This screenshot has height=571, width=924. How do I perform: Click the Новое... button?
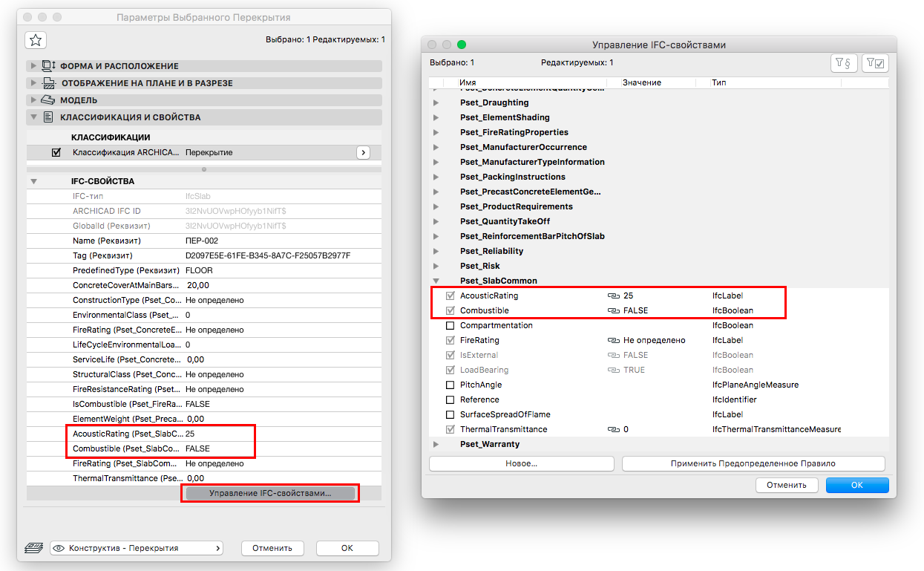click(x=522, y=463)
